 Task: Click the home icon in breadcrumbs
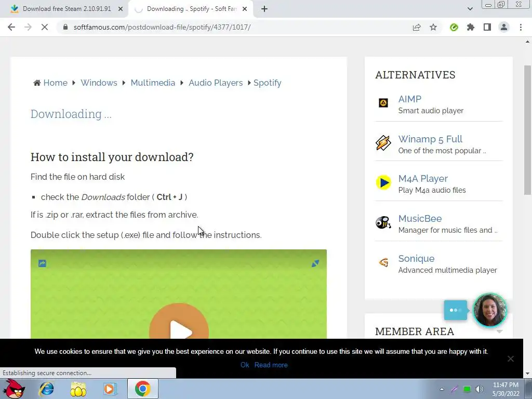point(37,83)
